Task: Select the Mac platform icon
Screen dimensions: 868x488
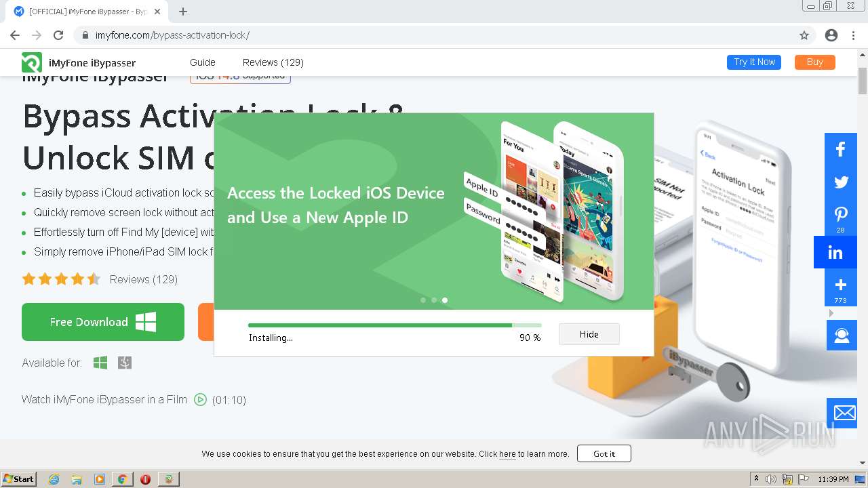Action: [125, 363]
